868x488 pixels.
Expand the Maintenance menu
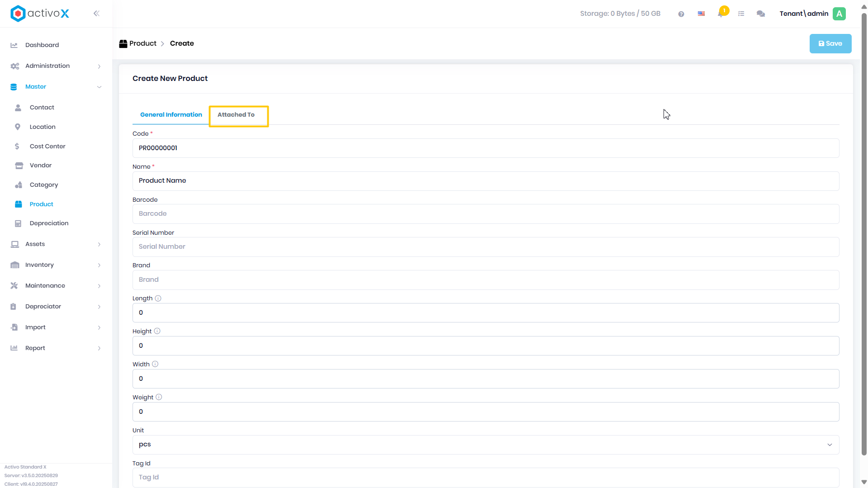(99, 286)
